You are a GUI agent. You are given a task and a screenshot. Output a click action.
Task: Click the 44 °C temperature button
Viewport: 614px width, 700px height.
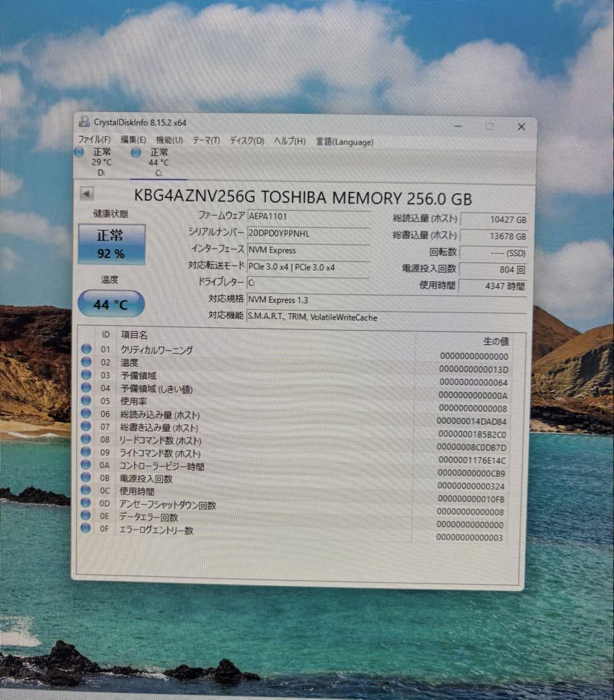(x=111, y=304)
